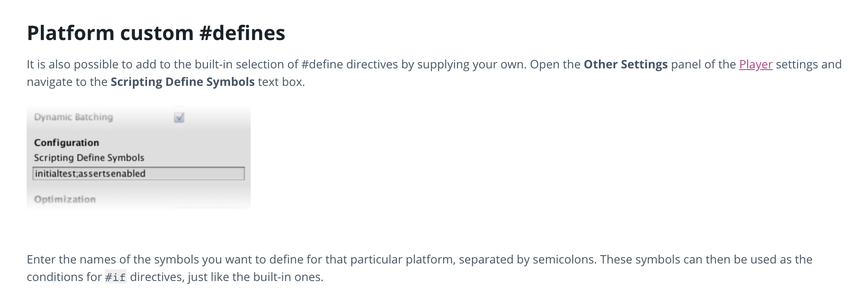Toggle the Dynamic Batching checkbox
This screenshot has height=301, width=868.
[x=179, y=118]
